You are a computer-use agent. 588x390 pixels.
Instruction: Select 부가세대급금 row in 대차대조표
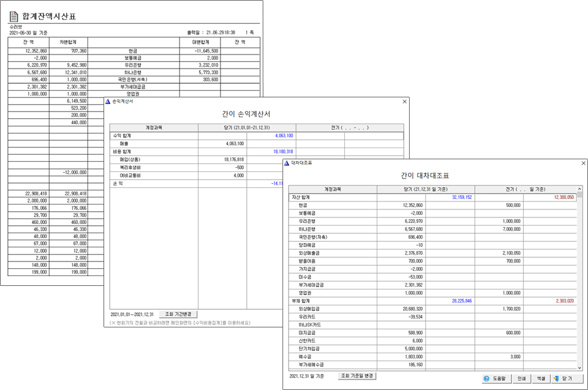click(433, 285)
